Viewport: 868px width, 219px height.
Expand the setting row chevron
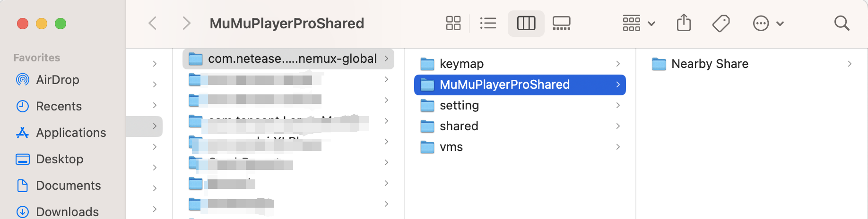click(x=618, y=105)
